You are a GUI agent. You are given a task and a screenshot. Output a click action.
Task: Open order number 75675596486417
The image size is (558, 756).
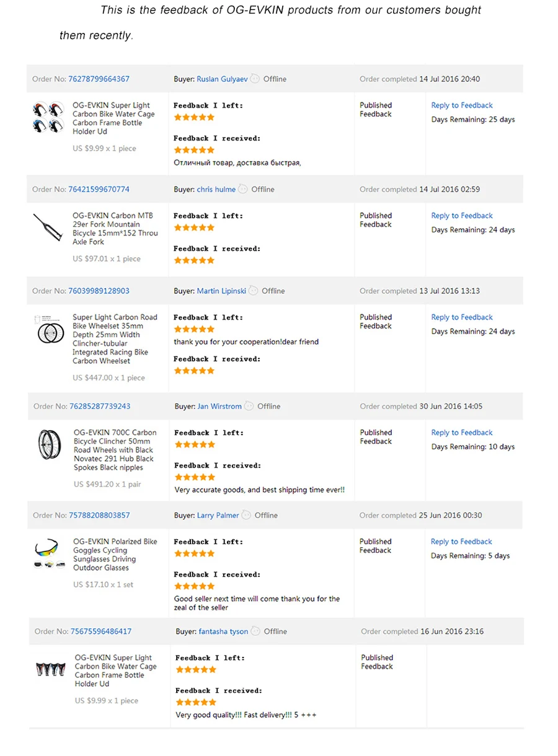pos(101,631)
